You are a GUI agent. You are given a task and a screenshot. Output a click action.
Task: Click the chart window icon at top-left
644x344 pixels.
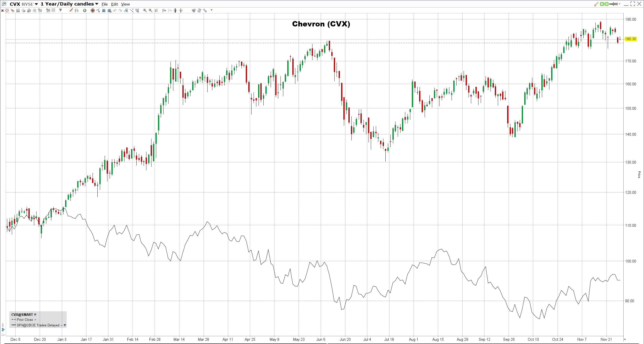(x=4, y=4)
